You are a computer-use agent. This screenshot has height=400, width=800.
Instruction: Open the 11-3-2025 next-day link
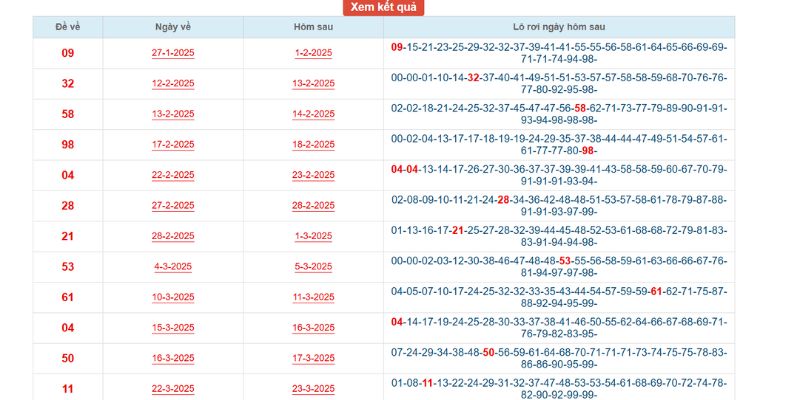[x=312, y=298]
